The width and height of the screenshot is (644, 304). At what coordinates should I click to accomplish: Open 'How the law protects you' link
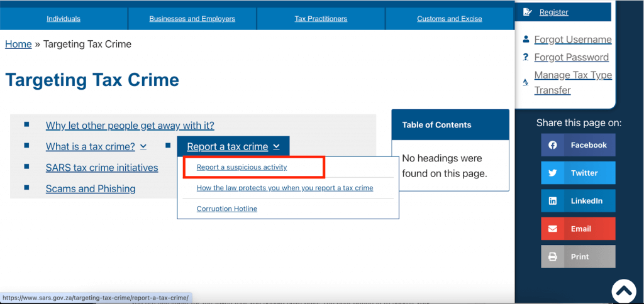click(x=284, y=188)
